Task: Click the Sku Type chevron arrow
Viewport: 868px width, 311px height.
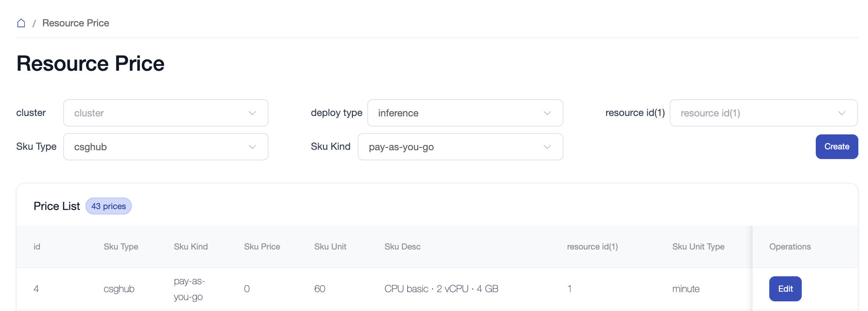Action: [252, 147]
